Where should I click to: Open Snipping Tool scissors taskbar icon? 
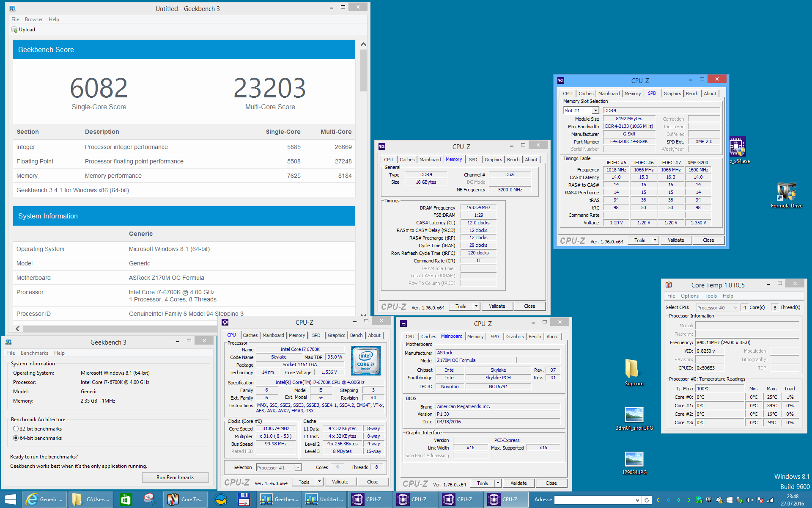[x=149, y=500]
